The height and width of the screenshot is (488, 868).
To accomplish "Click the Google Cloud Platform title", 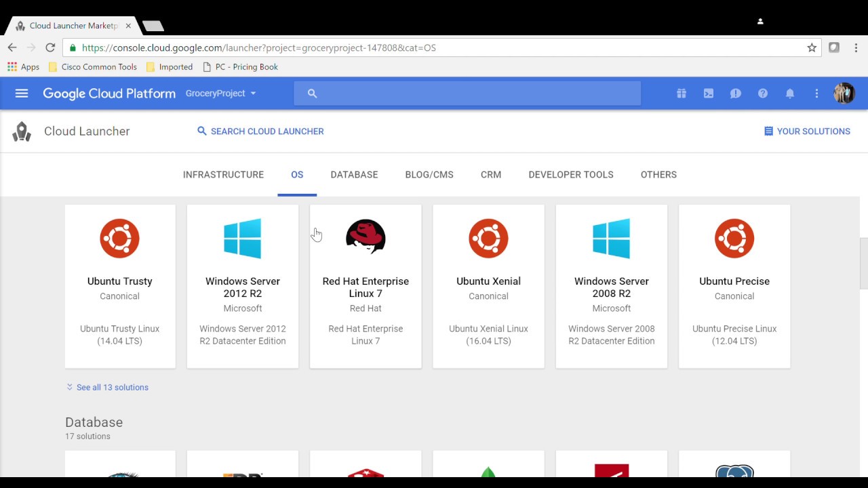I will pyautogui.click(x=109, y=94).
